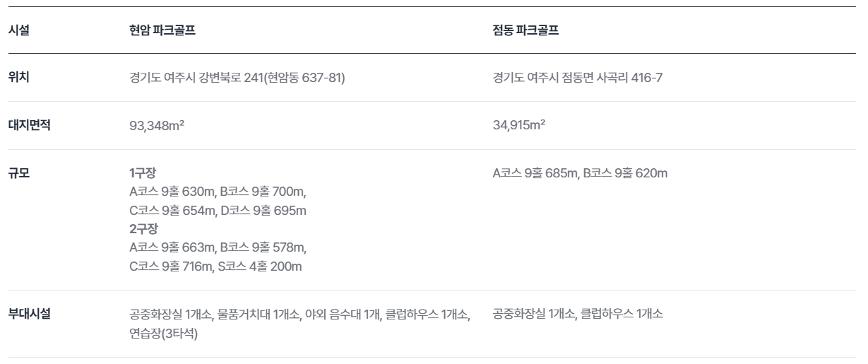Click the 부대시설 row label
868x364 pixels.
click(x=29, y=314)
